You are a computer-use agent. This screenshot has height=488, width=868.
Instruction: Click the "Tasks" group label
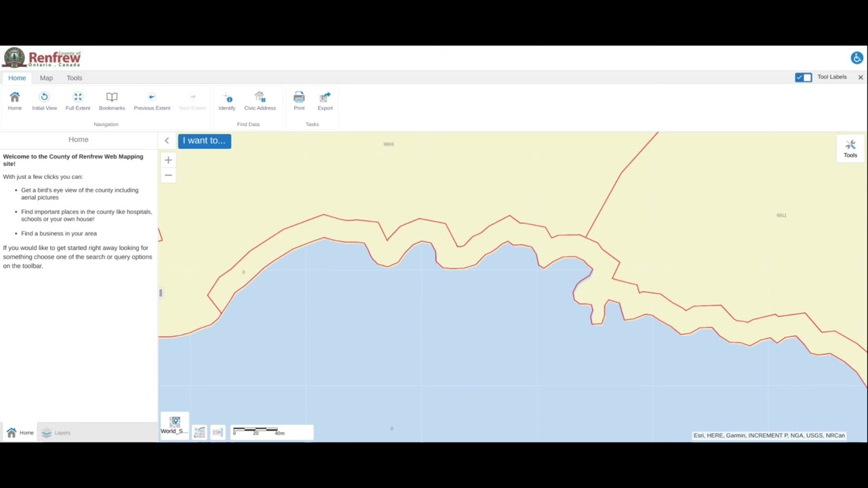[x=312, y=124]
